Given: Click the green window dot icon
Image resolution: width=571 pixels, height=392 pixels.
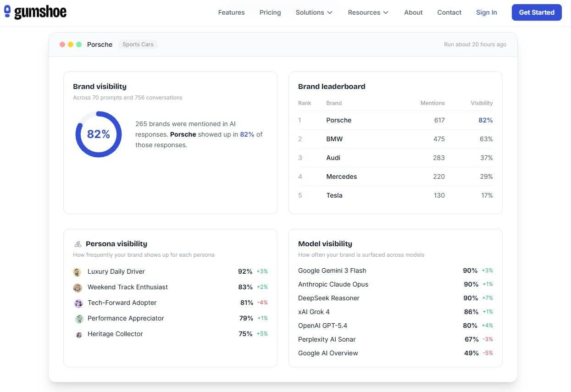Looking at the screenshot, I should click(79, 44).
